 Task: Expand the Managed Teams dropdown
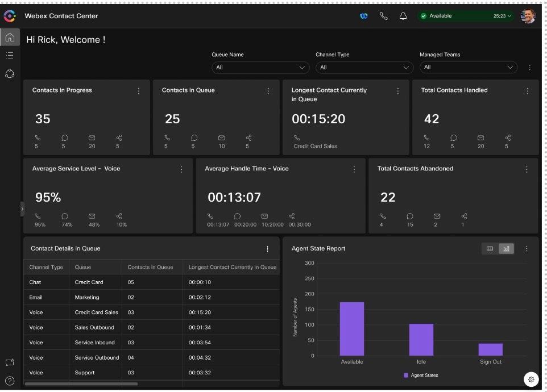[x=468, y=67]
